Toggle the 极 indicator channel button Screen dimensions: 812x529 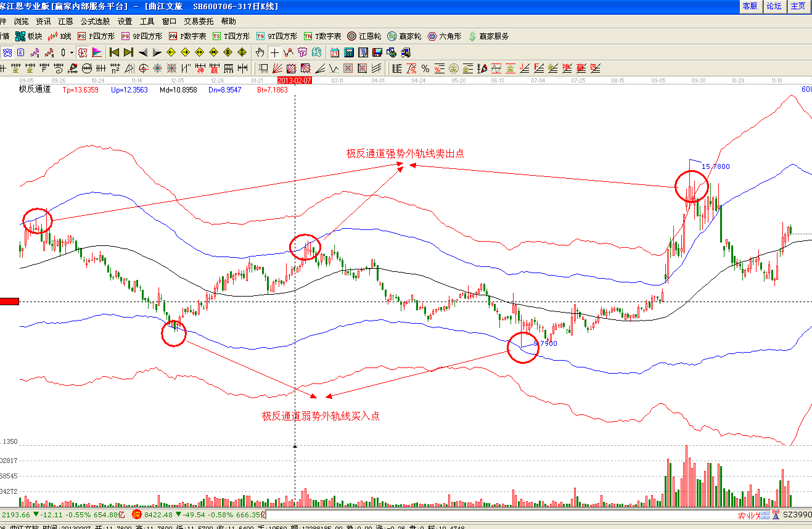tap(82, 52)
